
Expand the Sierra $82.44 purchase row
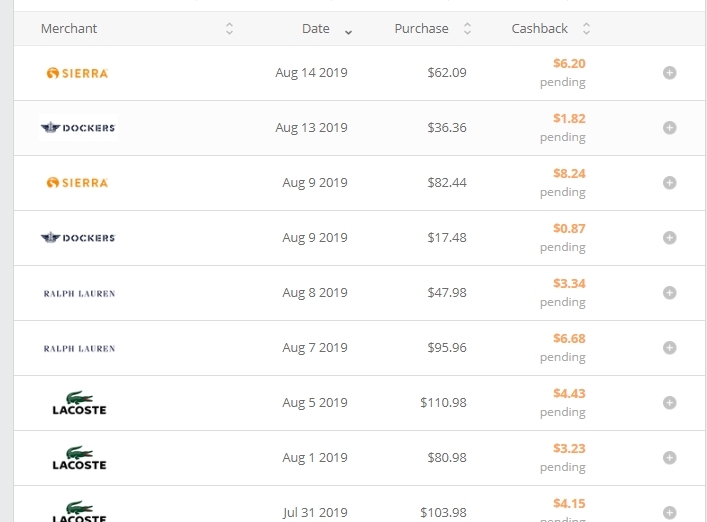coord(669,183)
